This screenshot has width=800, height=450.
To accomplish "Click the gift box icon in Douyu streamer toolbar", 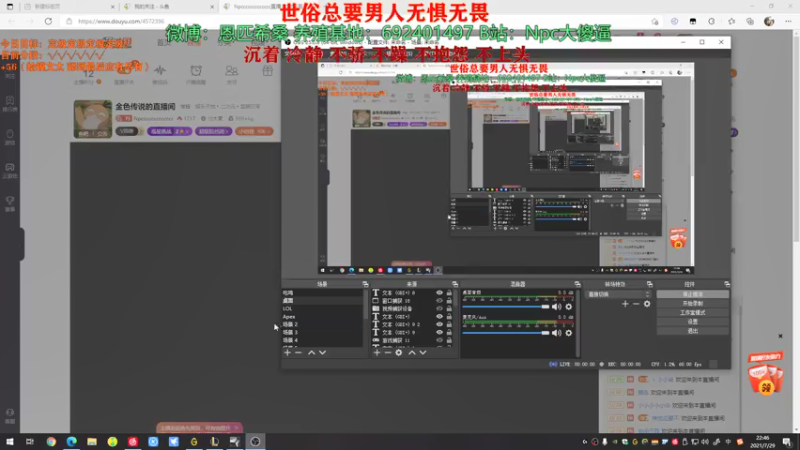I will (267, 71).
